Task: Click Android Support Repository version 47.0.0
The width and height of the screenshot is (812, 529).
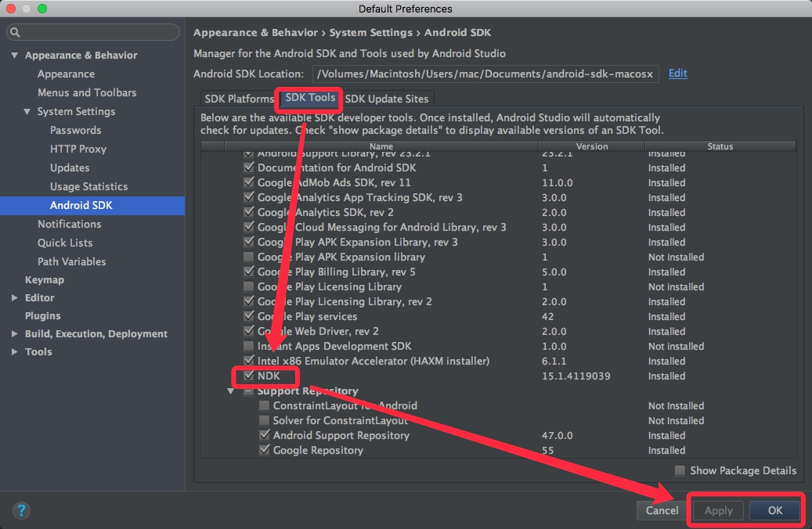Action: tap(558, 435)
